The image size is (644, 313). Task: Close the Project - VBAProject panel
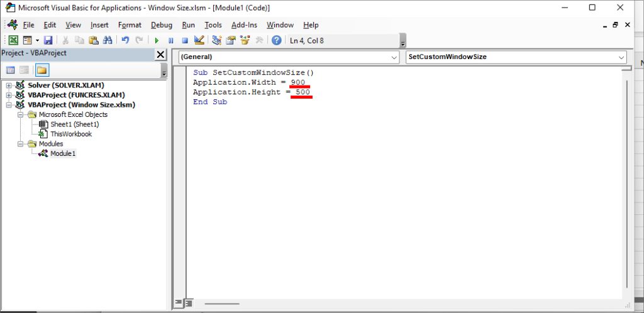pos(160,55)
